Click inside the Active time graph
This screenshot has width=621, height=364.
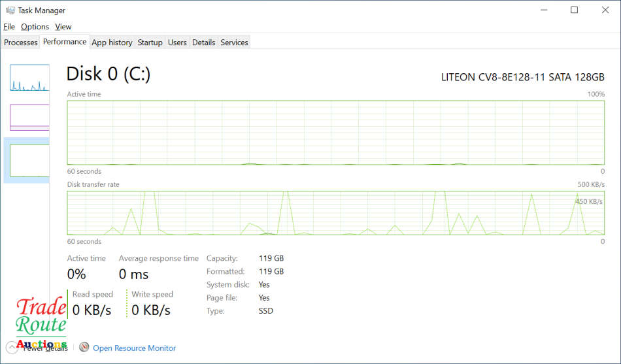point(335,133)
